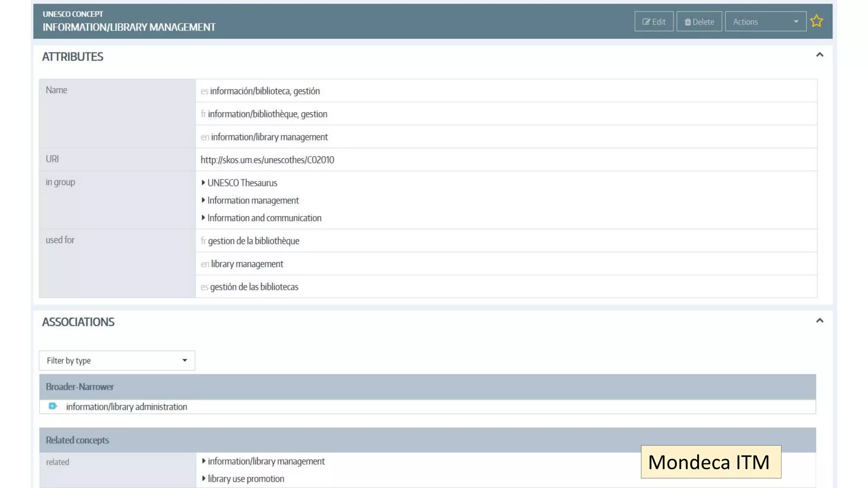Select the Spanish name información/biblioteca, gestión
Viewport: 868px width, 488px height.
tap(264, 91)
